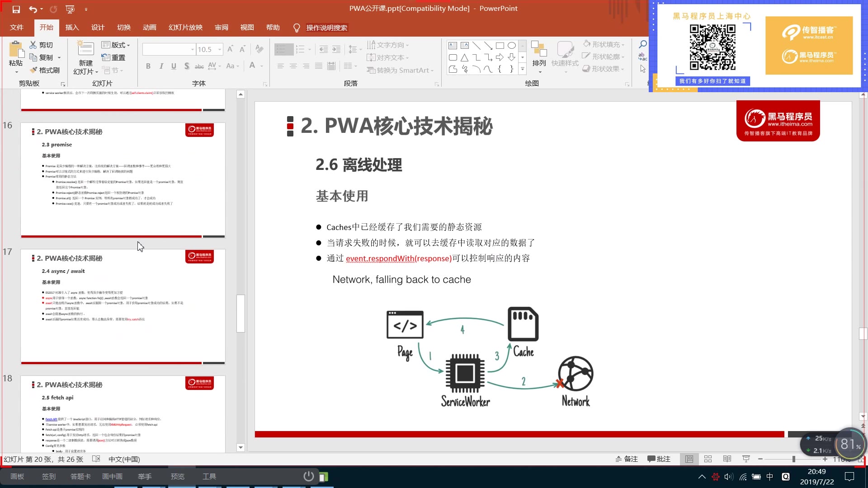Switch to the 切换 Transitions tab
The height and width of the screenshot is (488, 868).
pos(123,28)
